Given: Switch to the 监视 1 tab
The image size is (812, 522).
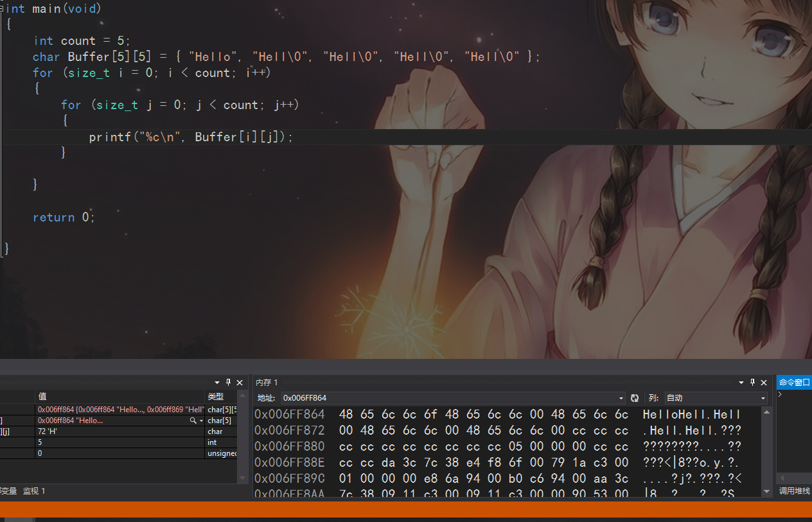Looking at the screenshot, I should pos(34,491).
